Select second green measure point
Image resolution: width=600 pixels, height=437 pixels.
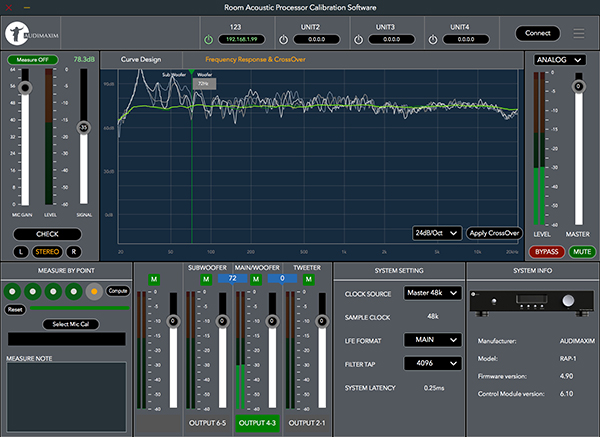(33, 292)
